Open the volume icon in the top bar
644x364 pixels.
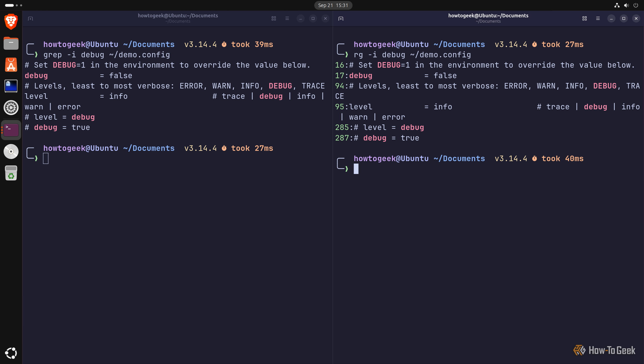point(626,5)
